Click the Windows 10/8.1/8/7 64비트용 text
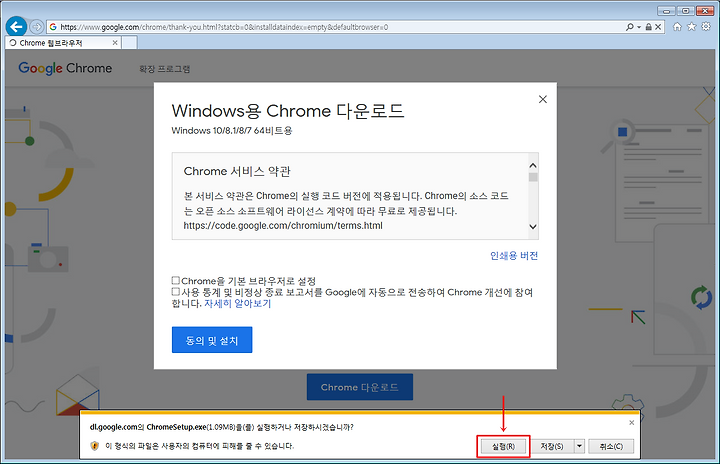Image resolution: width=720 pixels, height=464 pixels. [232, 130]
